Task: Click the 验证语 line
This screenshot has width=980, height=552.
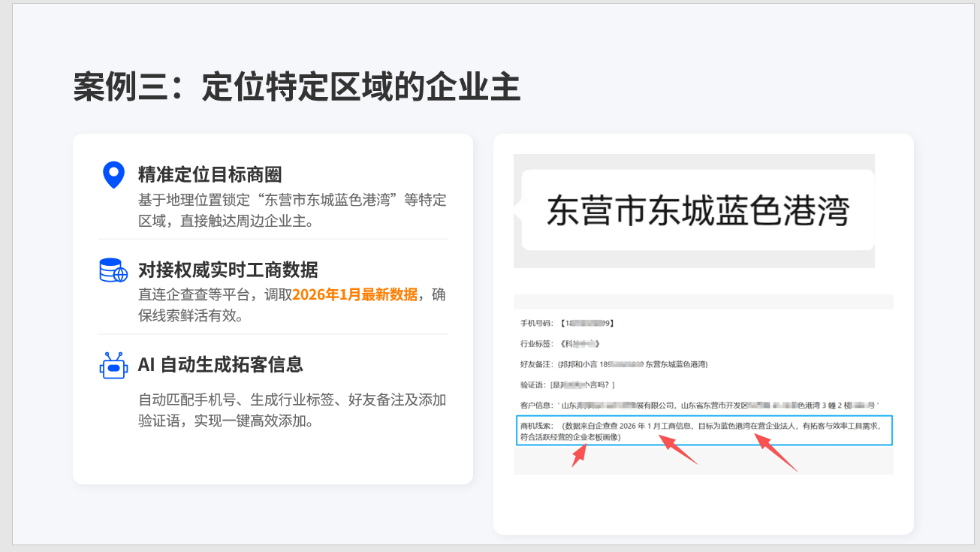Action: pyautogui.click(x=567, y=385)
